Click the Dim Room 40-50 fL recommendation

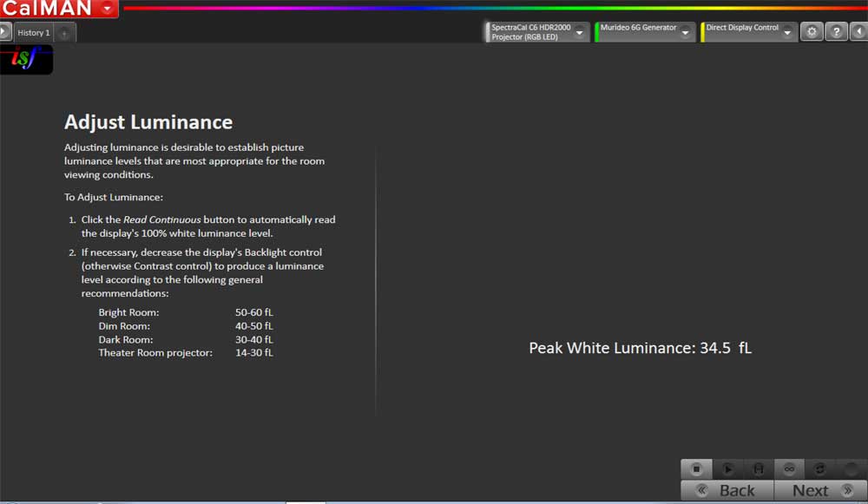point(186,326)
